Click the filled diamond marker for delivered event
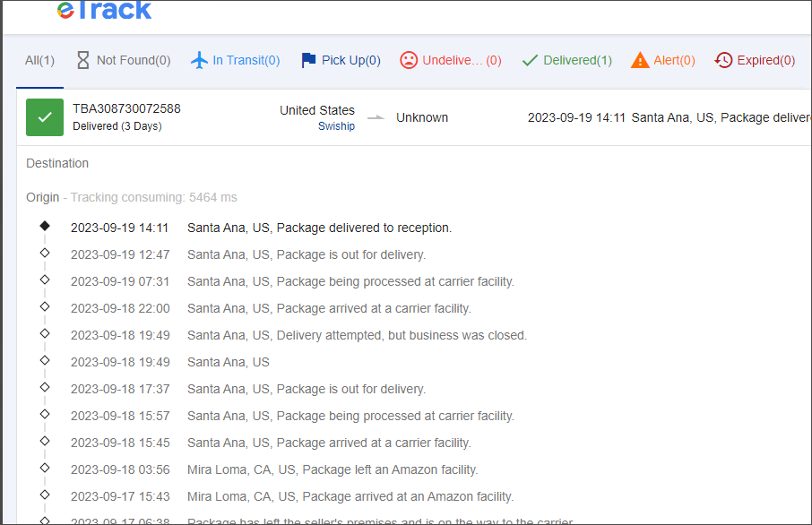The width and height of the screenshot is (812, 525). tap(45, 226)
